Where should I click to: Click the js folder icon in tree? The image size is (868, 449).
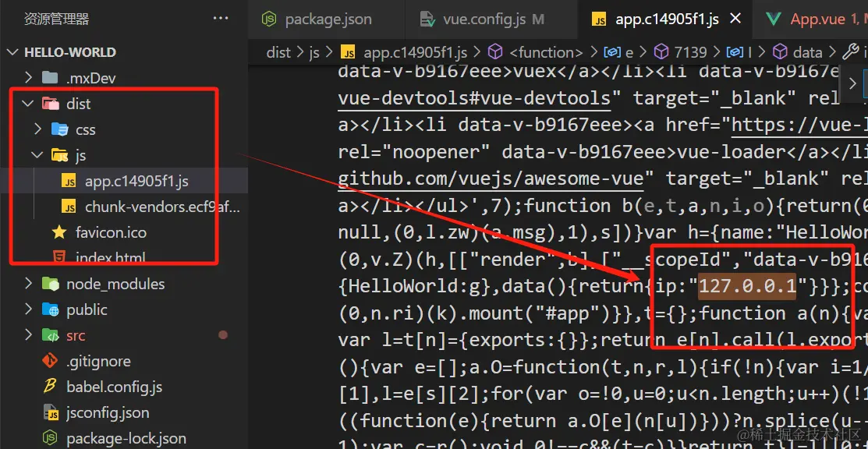(x=59, y=155)
